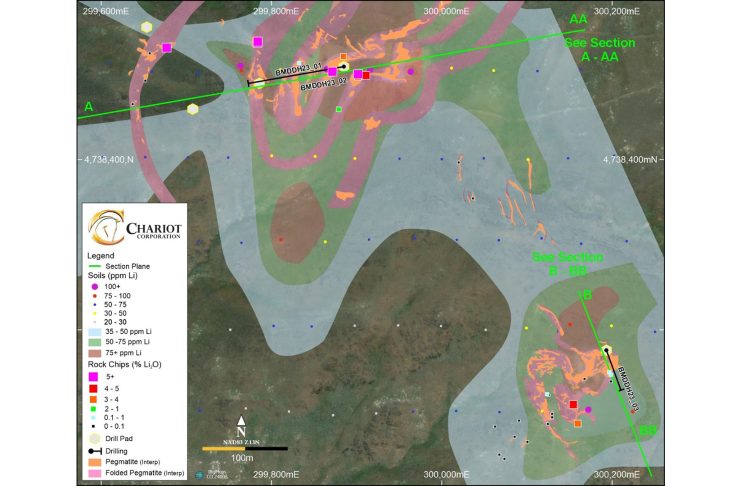This screenshot has height=486, width=741.
Task: Click the 4 - 5 red rock chip legend square
Action: pos(95,387)
